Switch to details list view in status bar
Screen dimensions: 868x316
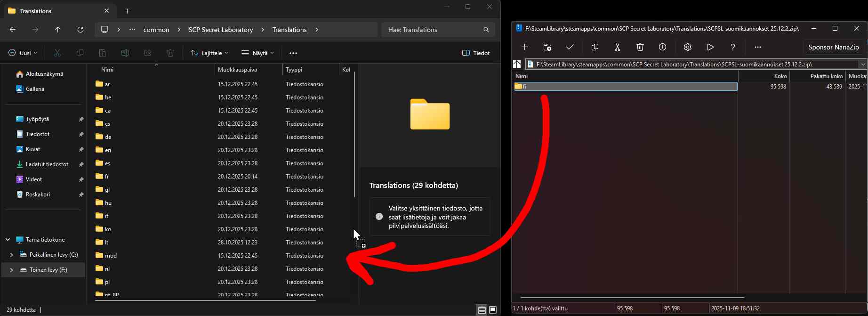point(482,310)
